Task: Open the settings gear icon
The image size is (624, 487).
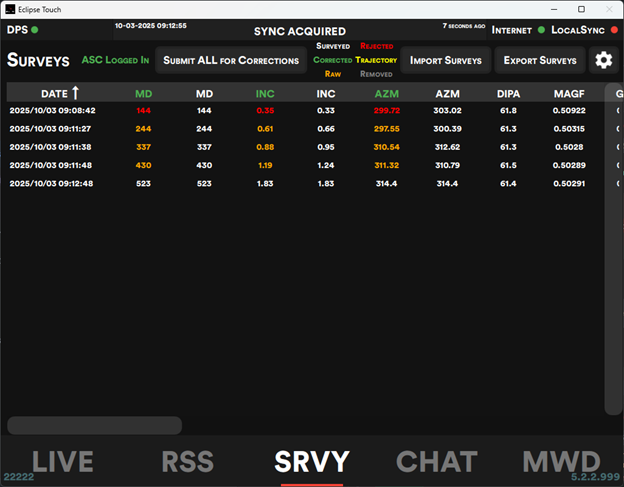Action: [x=603, y=60]
